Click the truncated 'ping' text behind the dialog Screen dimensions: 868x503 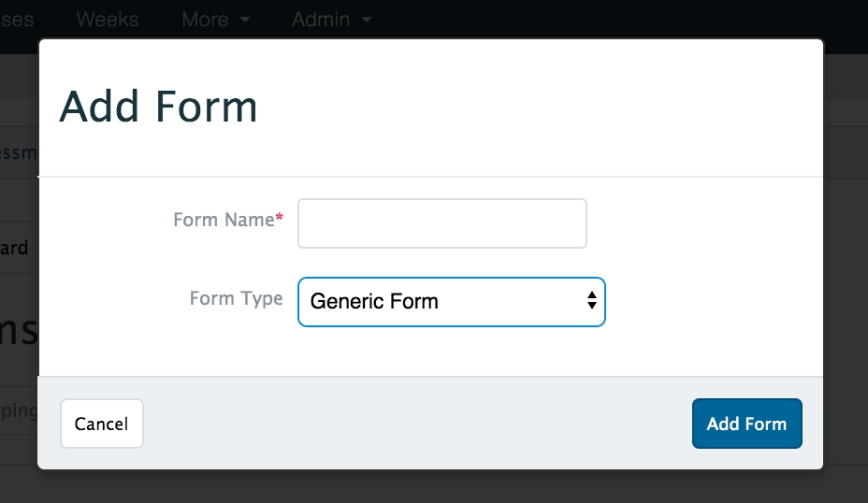(18, 411)
